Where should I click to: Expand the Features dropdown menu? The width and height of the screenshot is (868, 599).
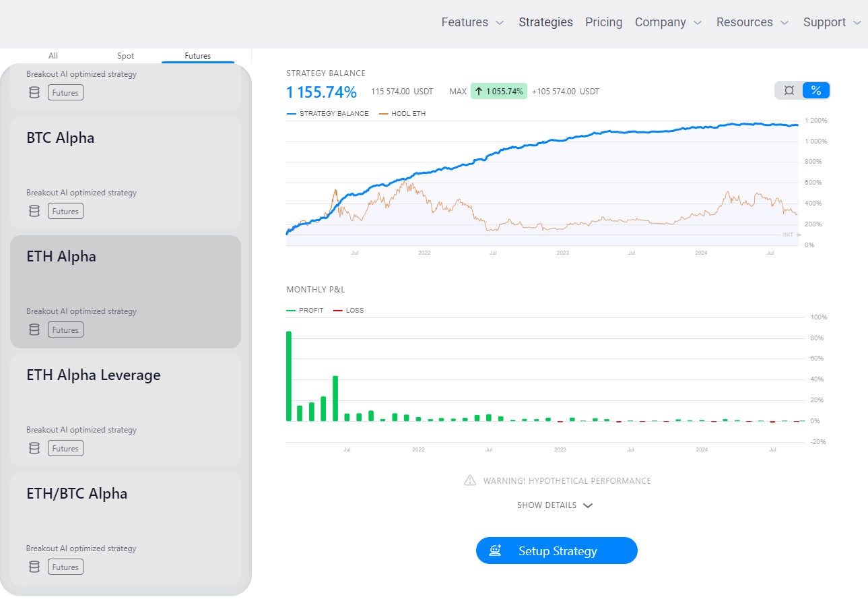click(x=472, y=22)
